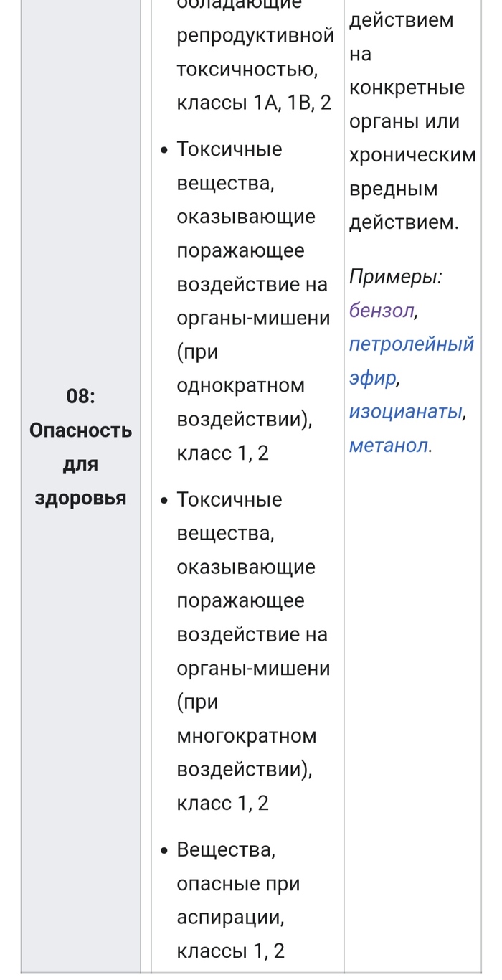Open the "бензол" link
502x980 pixels.
[x=382, y=310]
